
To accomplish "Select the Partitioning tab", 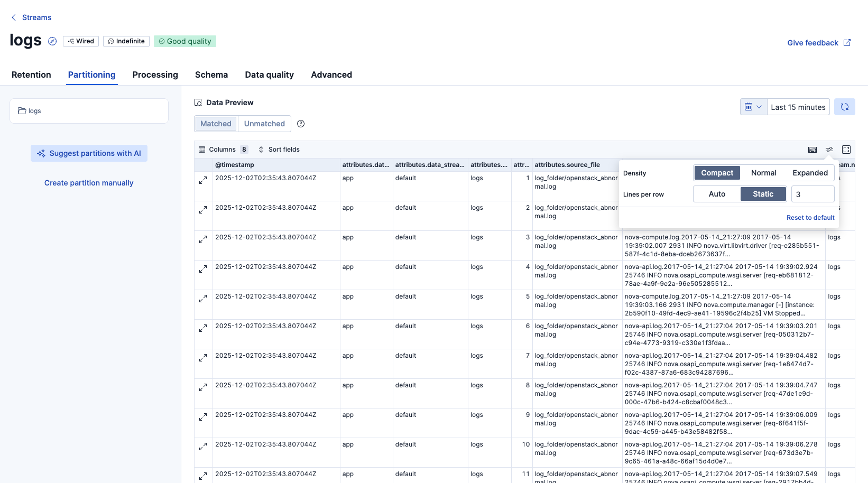I will point(92,75).
